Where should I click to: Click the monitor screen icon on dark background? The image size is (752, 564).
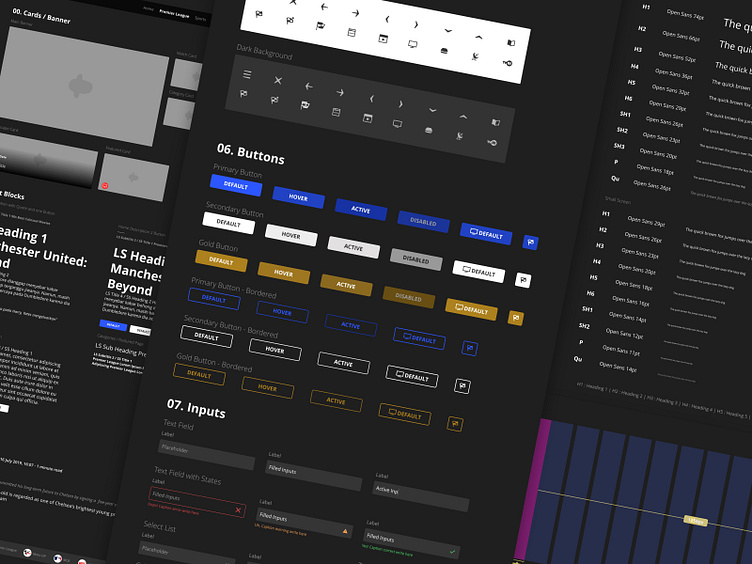(x=398, y=124)
